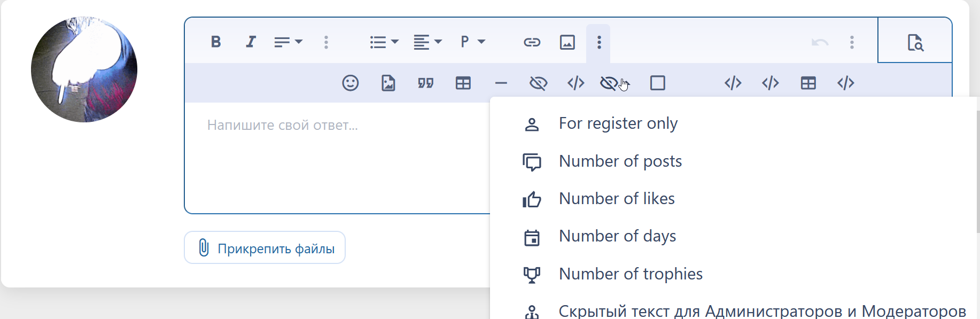Screen dimensions: 980x319
Task: Click the 'Прикрепить файлы' button
Action: point(265,248)
